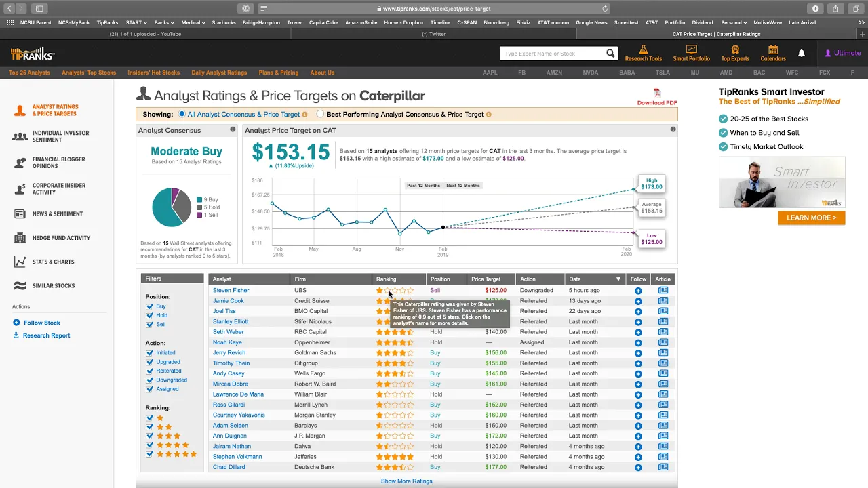Click the search magnifier icon
The image size is (868, 488).
tap(610, 54)
